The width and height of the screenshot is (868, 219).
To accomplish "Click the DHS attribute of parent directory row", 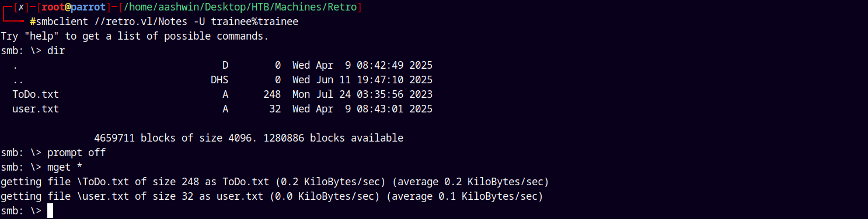I will pos(219,80).
